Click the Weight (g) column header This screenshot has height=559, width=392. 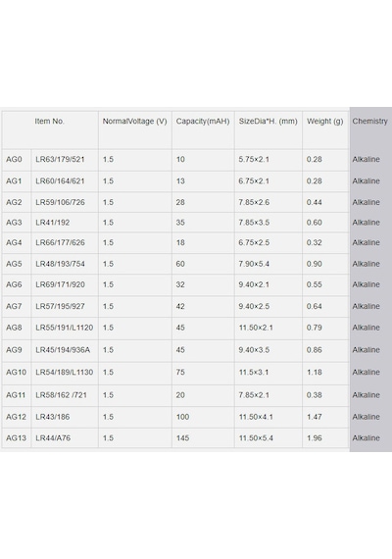pos(325,122)
